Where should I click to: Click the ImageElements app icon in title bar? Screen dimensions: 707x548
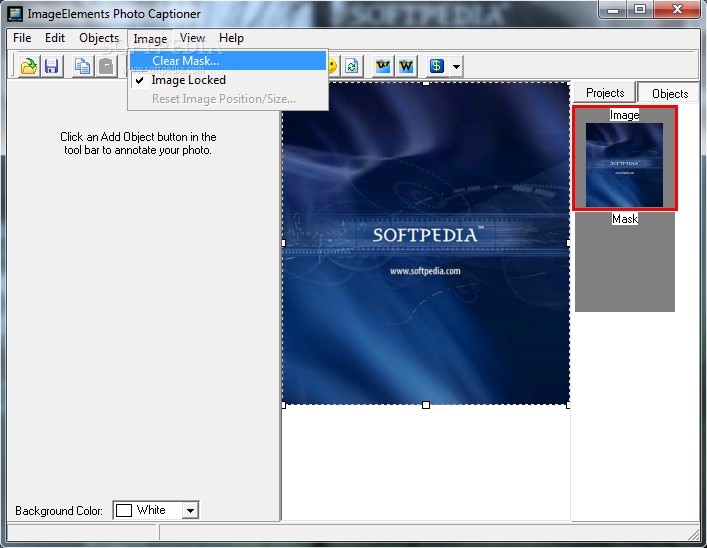click(x=15, y=14)
